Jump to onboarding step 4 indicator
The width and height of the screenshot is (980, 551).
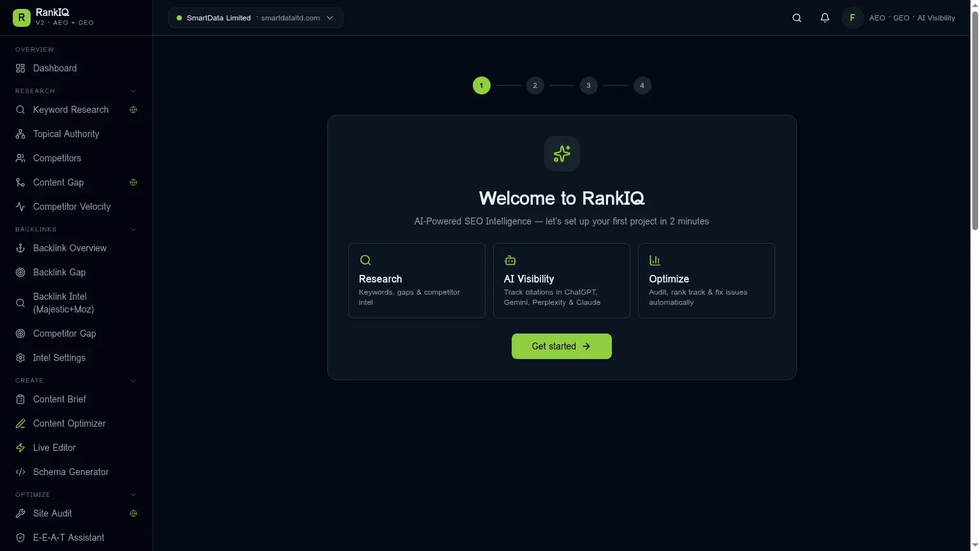click(642, 85)
